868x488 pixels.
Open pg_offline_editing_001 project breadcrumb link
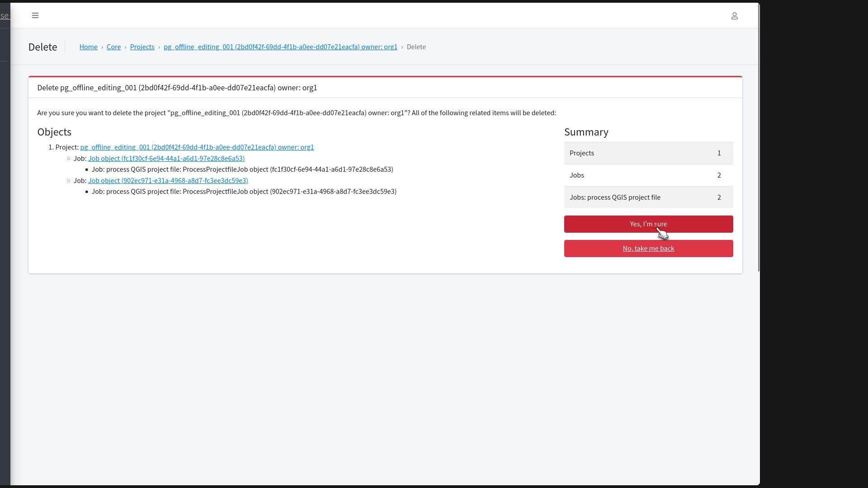click(280, 47)
